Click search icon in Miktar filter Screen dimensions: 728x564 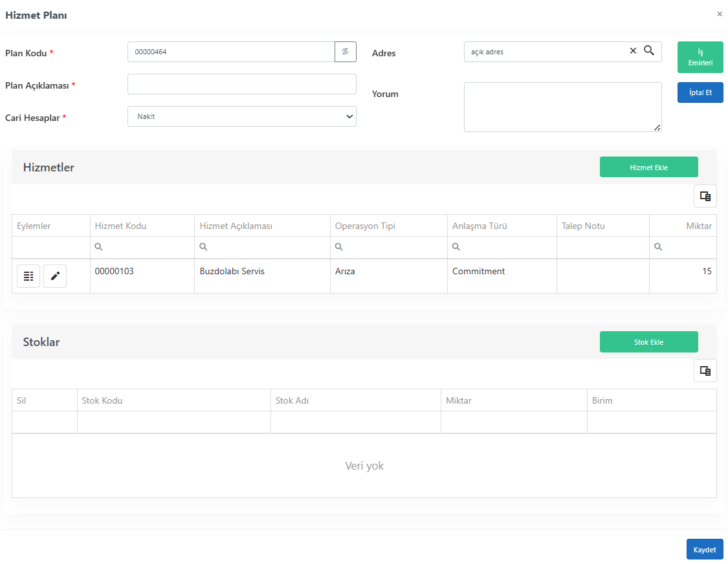coord(658,247)
